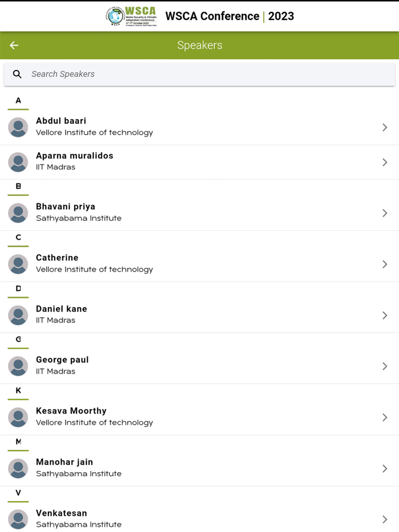Screen dimensions: 399x532
Task: Click the WSCA Conference 2023 title text
Action: [x=229, y=16]
